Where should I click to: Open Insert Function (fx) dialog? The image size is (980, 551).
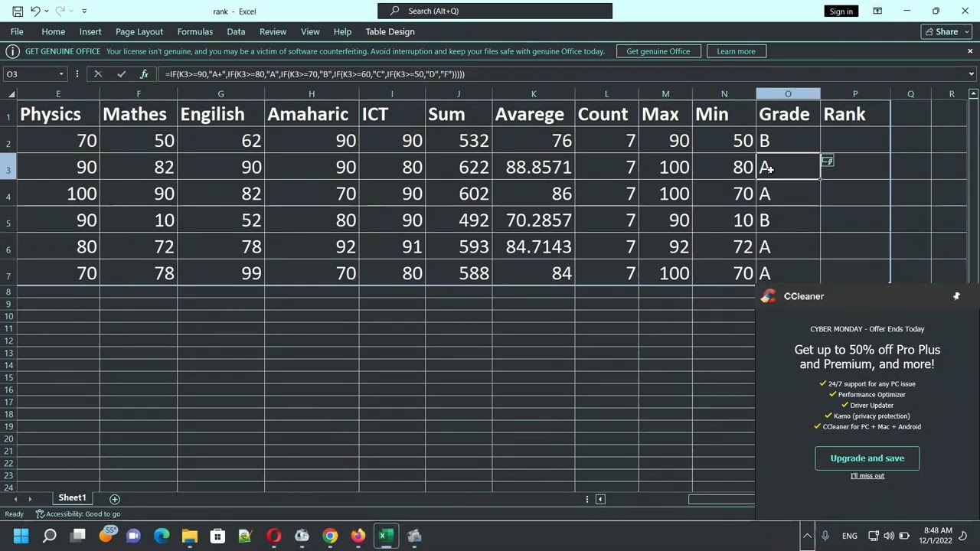[x=144, y=74]
